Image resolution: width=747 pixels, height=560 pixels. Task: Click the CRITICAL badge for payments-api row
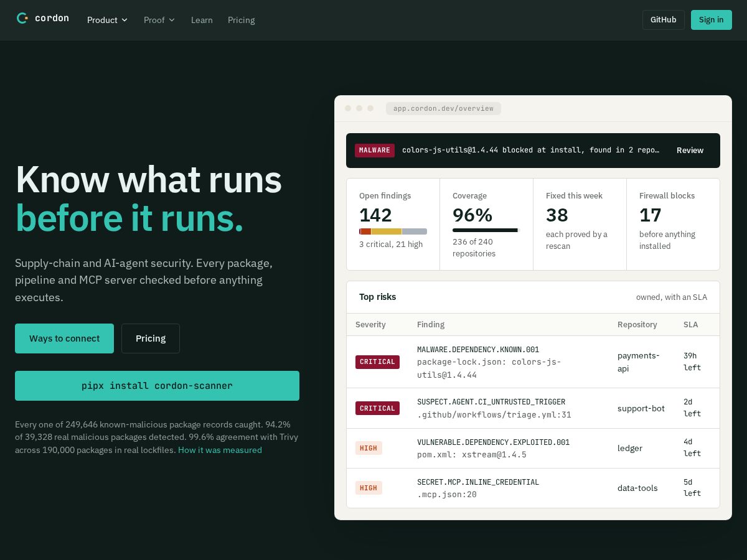coord(377,362)
